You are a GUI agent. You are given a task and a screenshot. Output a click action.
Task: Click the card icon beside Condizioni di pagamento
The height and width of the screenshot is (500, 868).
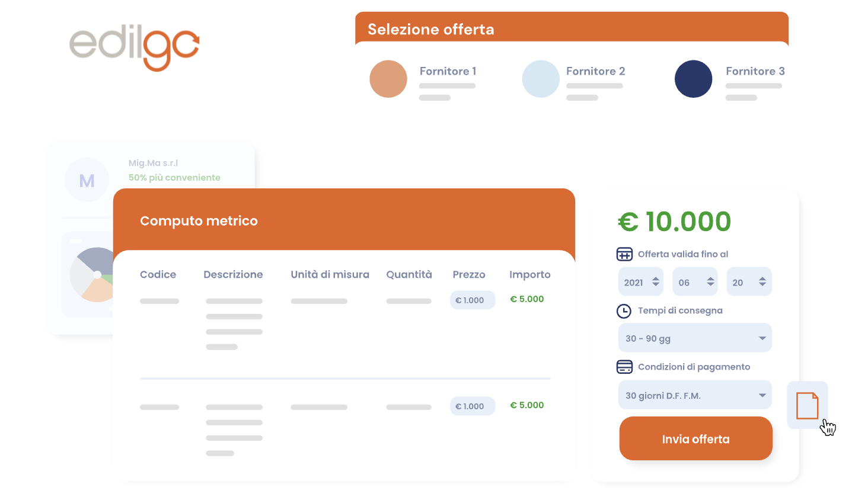624,367
